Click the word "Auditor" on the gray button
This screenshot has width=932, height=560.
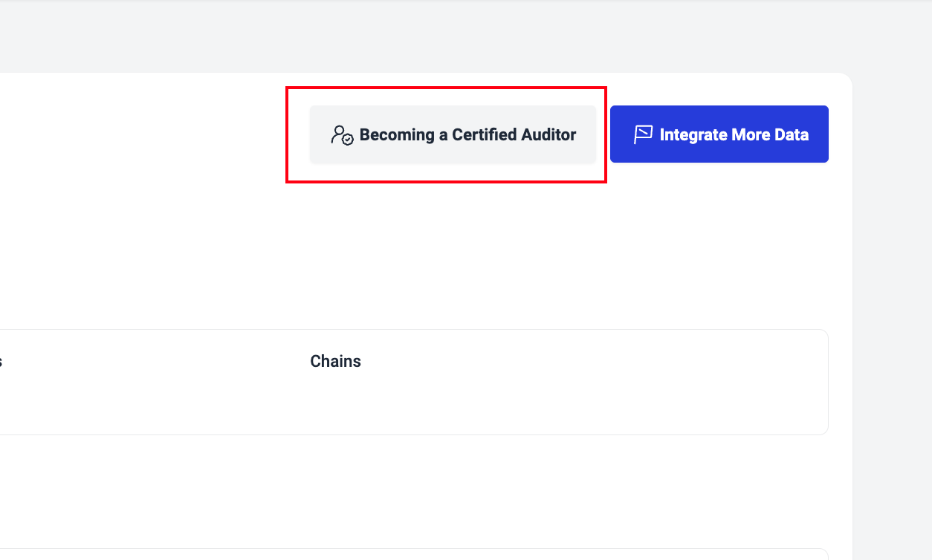pos(548,134)
